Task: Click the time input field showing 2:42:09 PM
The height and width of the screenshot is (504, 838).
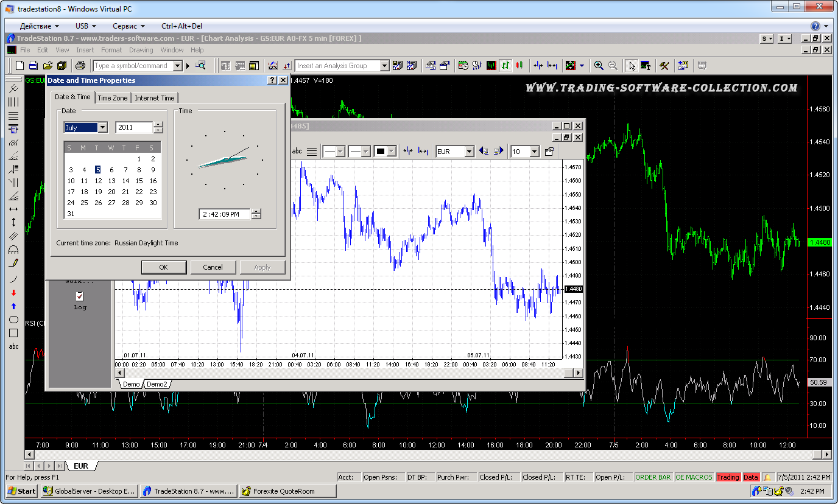Action: point(225,214)
